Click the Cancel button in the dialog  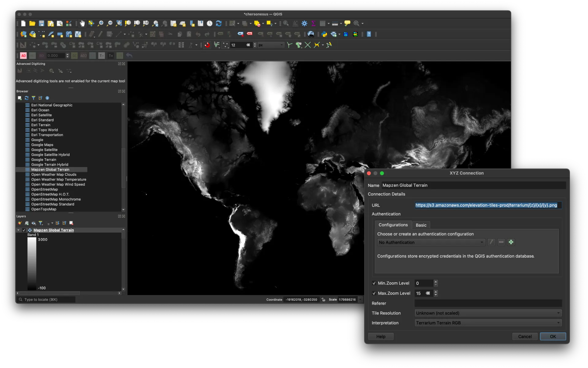pyautogui.click(x=525, y=336)
